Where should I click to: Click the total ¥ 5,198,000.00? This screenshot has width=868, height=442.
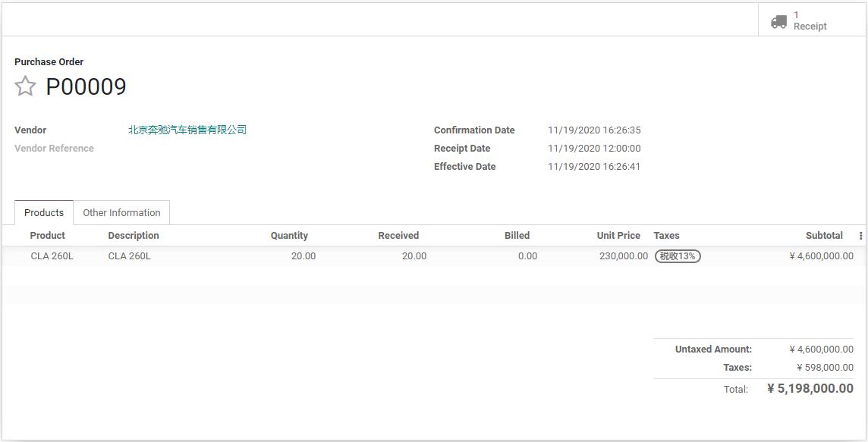tap(810, 388)
